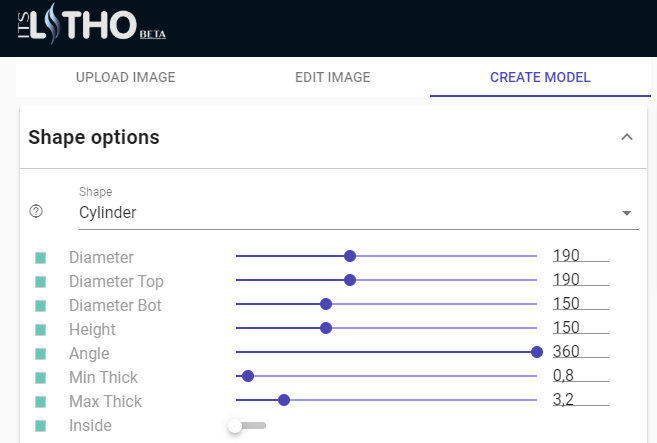Image resolution: width=657 pixels, height=443 pixels.
Task: Click the ItsLitho logo
Action: click(x=91, y=24)
